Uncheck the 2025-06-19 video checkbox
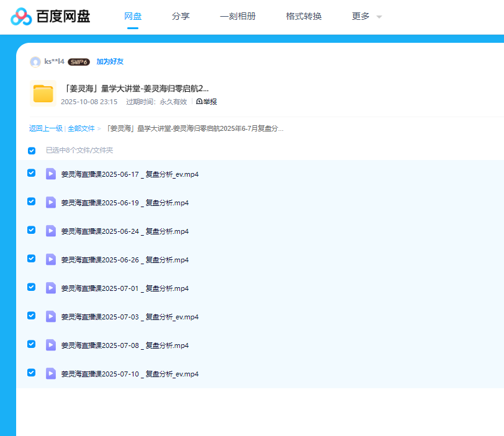The image size is (504, 436). [x=32, y=202]
